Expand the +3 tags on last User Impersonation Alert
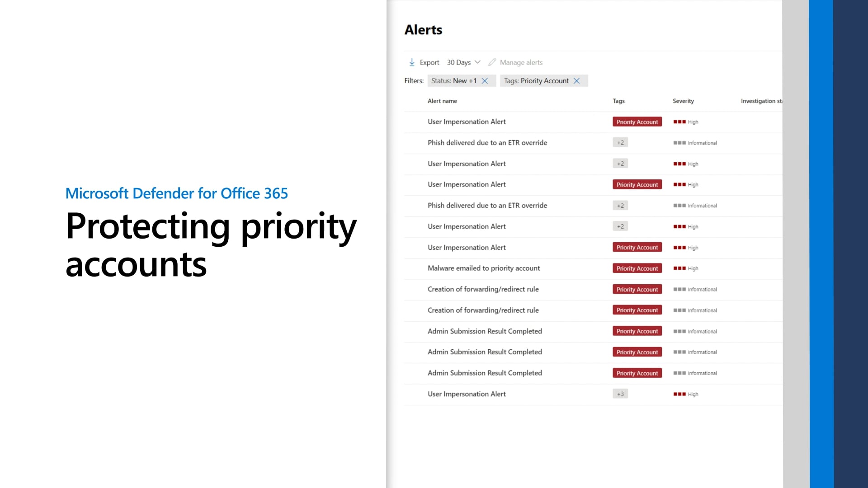Screen dimensions: 868x488 pyautogui.click(x=620, y=394)
